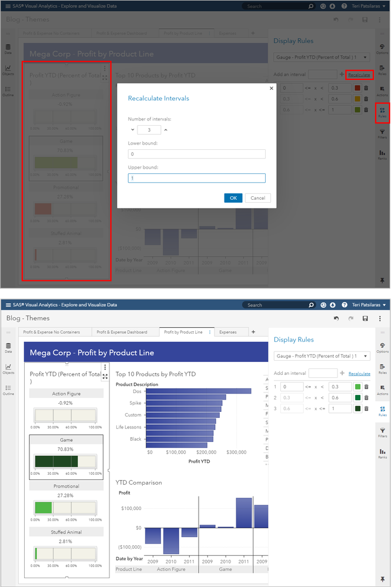Open Gauge - Profit YTD dropdown in bright window

point(322,356)
